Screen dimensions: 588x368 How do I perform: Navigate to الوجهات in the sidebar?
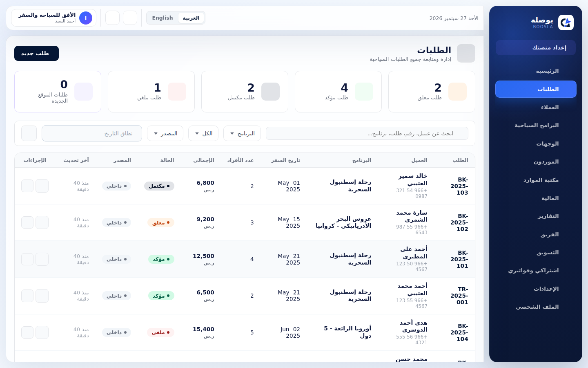(536, 144)
